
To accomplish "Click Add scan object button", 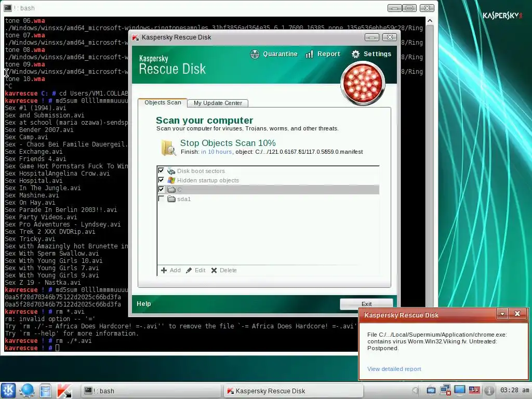I will (x=170, y=270).
